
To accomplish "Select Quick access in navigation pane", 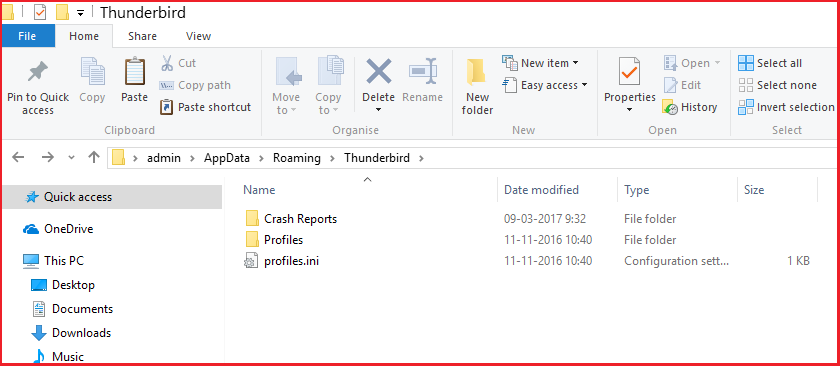I will click(x=112, y=197).
